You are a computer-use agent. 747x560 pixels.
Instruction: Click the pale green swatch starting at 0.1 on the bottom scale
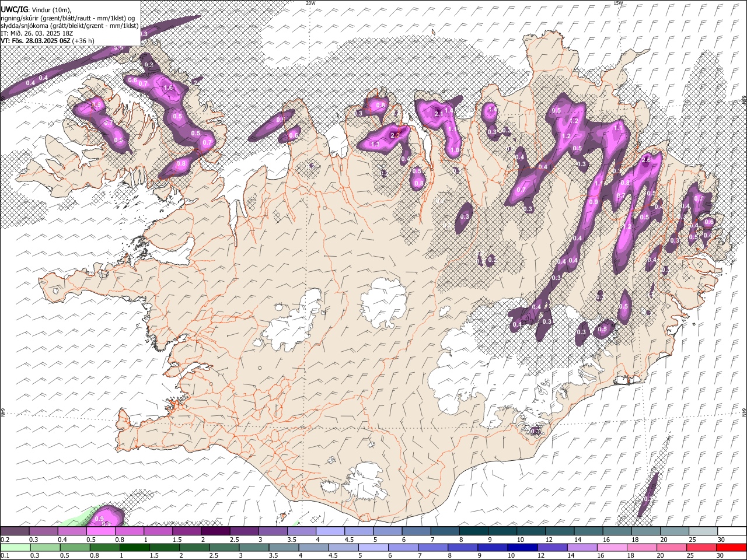15,548
